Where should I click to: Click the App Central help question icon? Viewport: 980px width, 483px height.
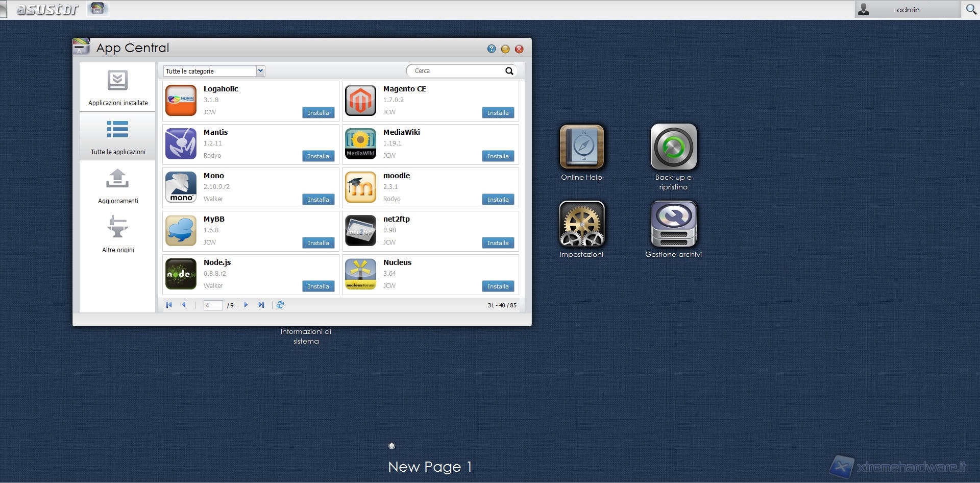coord(491,49)
